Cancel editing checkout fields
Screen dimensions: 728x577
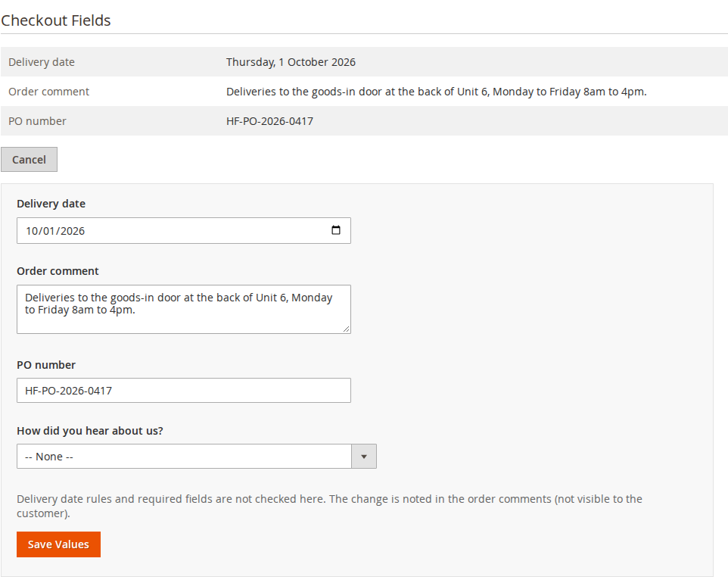coord(29,159)
